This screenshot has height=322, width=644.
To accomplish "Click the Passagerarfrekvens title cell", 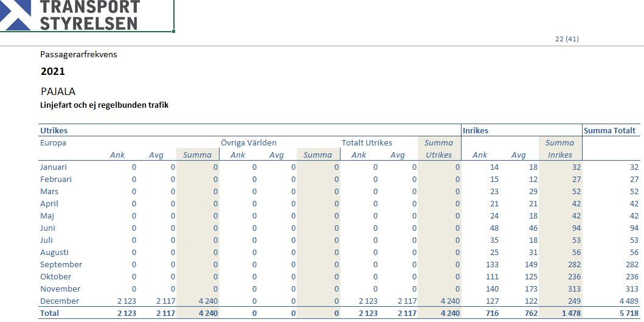I will point(78,54).
